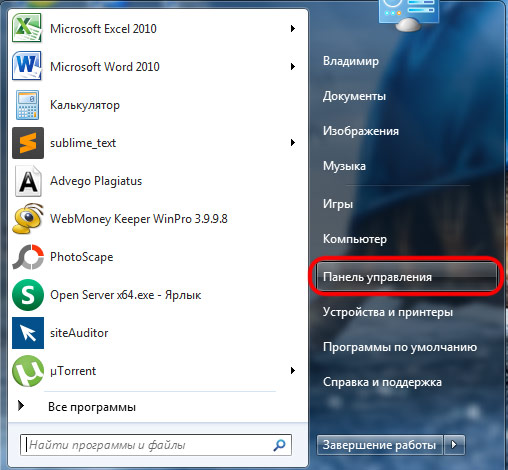This screenshot has height=470, width=508.
Task: Select Microsoft Word 2010 label
Action: pyautogui.click(x=105, y=67)
